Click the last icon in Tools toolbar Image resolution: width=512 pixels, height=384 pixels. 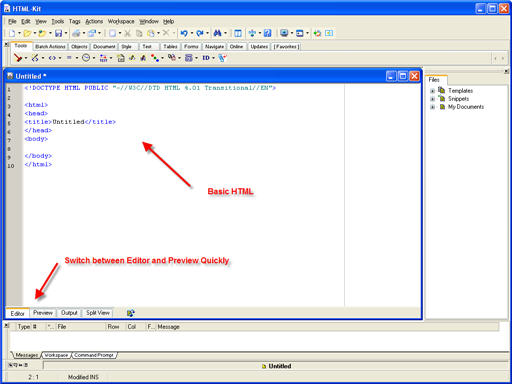[222, 58]
